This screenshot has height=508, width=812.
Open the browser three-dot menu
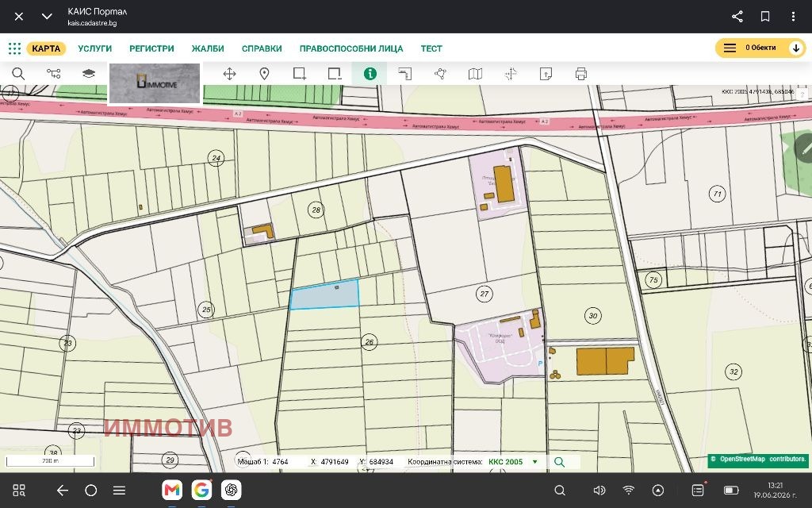[793, 17]
